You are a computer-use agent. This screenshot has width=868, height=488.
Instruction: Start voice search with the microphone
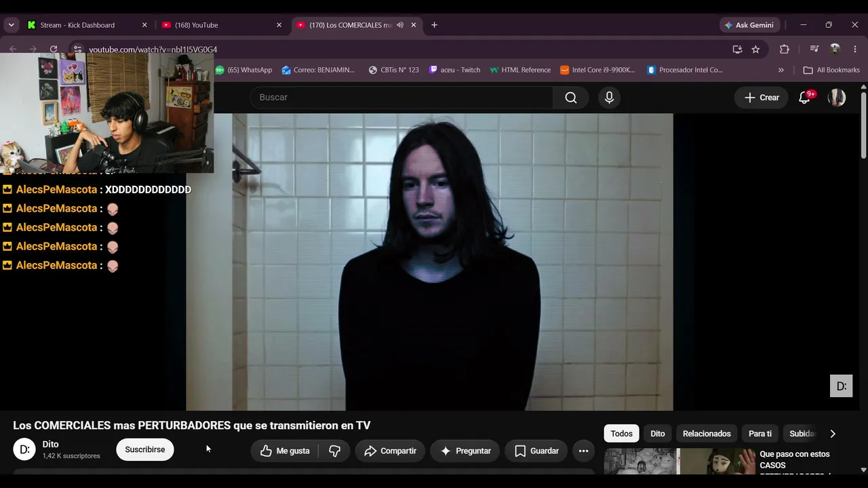[609, 98]
